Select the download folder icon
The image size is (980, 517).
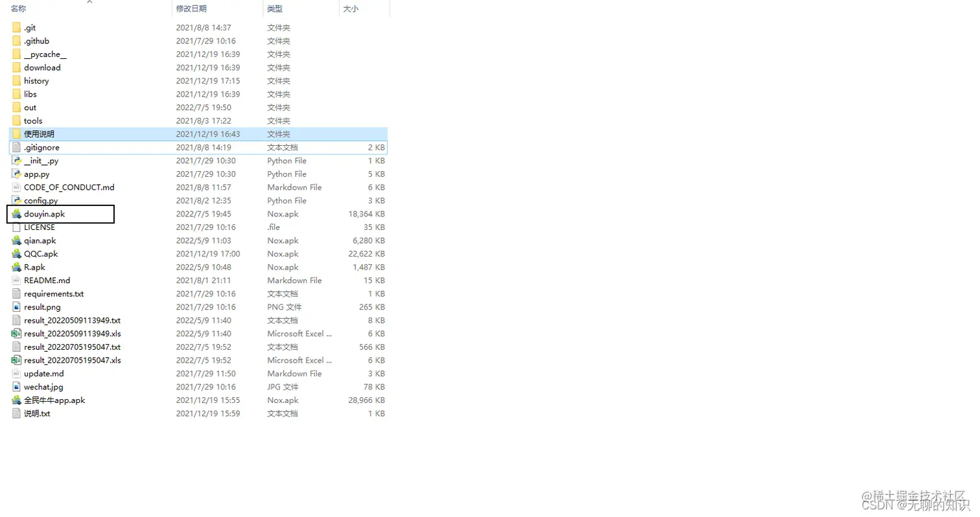17,67
